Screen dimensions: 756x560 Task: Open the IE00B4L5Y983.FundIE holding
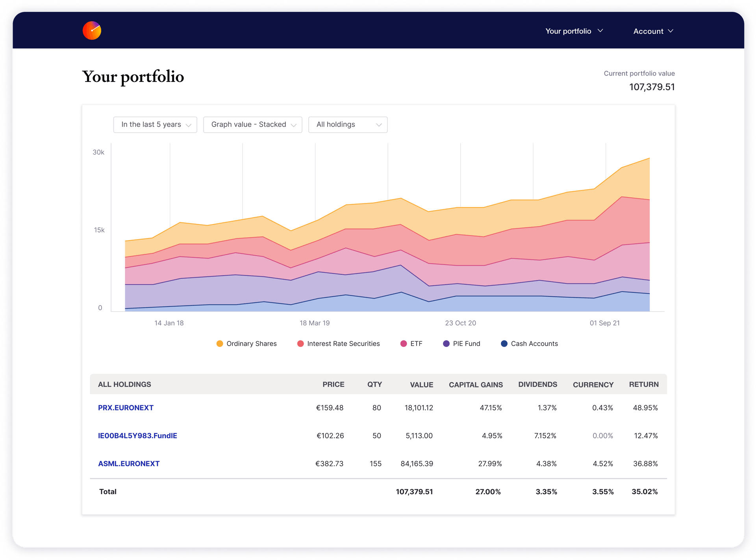(x=137, y=436)
